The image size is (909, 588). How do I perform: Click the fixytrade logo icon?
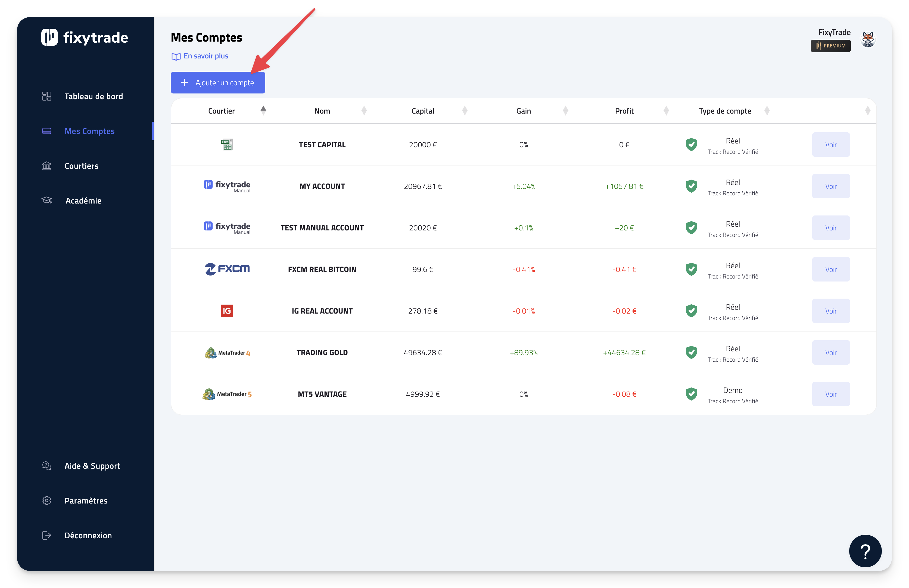coord(49,37)
